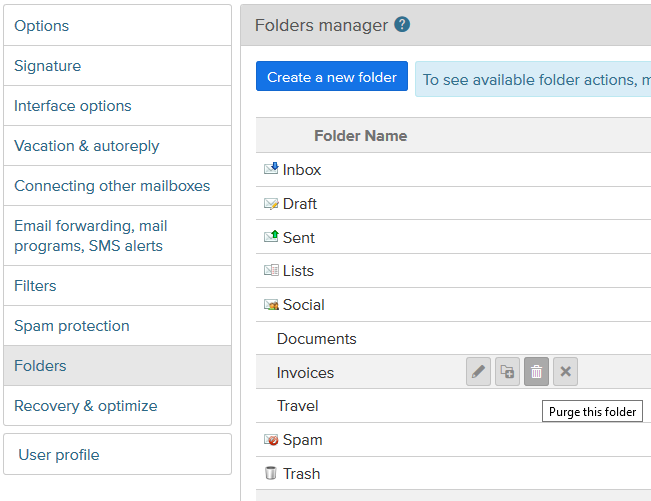The image size is (651, 501).
Task: Click the help icon next to Folders manager
Action: 402,24
